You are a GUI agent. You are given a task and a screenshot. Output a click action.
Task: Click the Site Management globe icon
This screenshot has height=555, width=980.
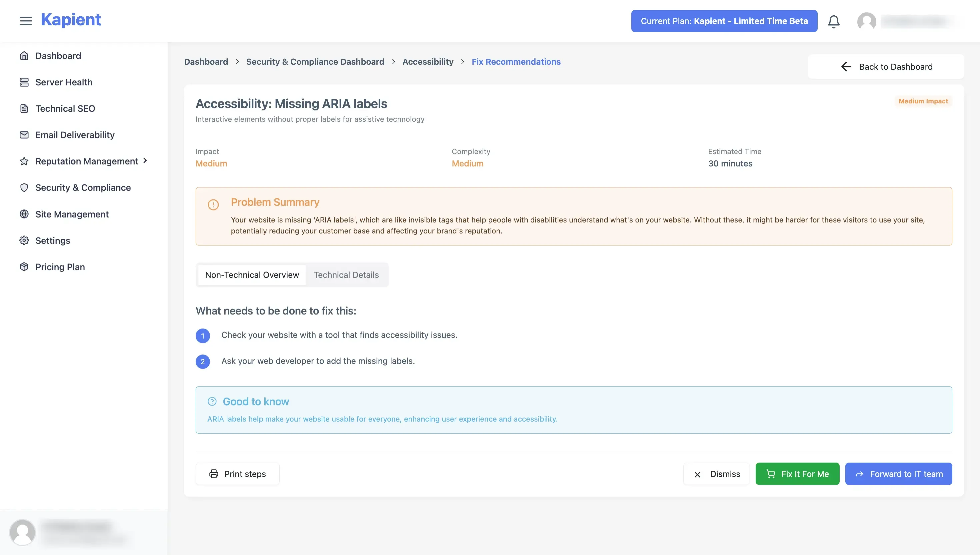pyautogui.click(x=24, y=214)
